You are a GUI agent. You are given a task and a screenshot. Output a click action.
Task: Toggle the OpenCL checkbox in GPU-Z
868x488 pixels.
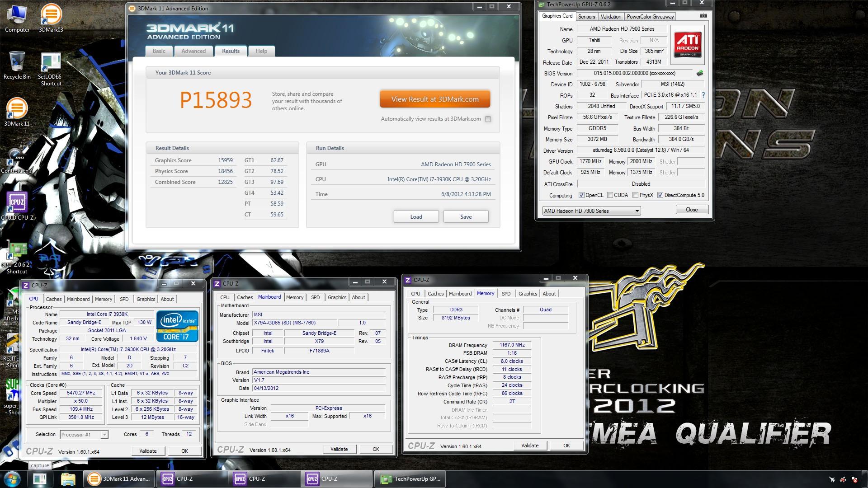click(x=582, y=195)
